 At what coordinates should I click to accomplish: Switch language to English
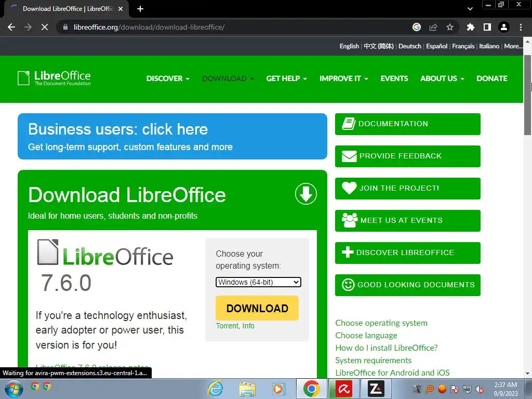[349, 46]
